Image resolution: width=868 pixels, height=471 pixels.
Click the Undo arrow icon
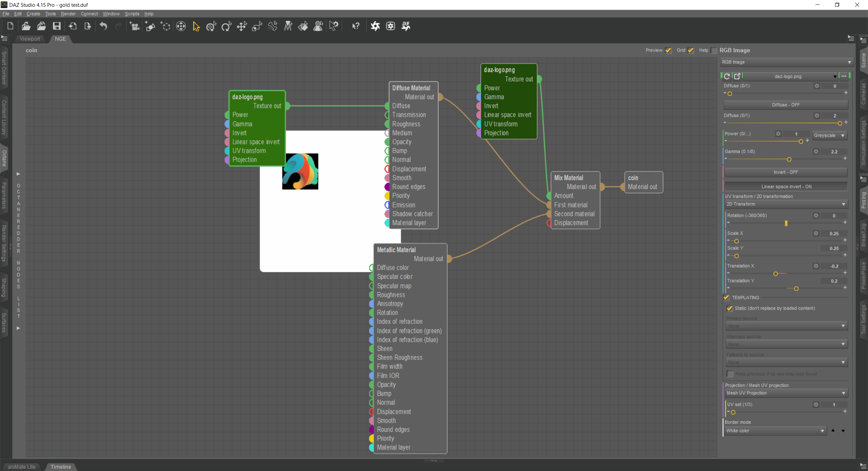click(103, 26)
